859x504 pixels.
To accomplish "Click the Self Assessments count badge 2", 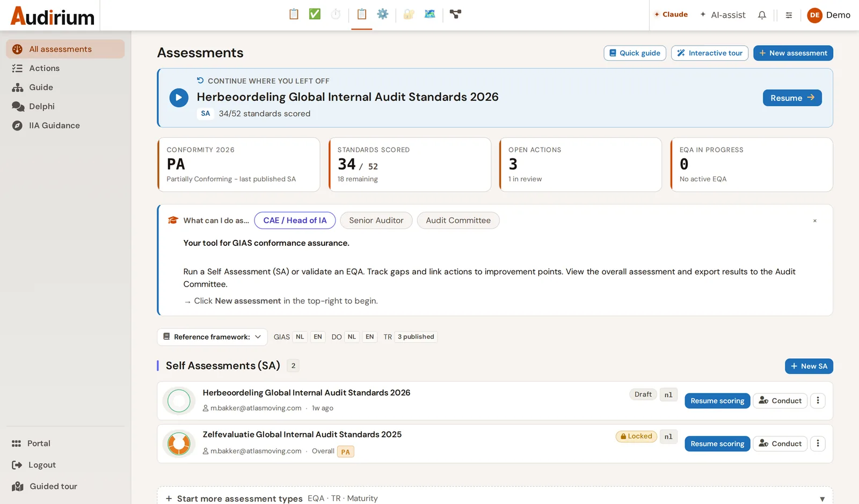I will coord(293,366).
